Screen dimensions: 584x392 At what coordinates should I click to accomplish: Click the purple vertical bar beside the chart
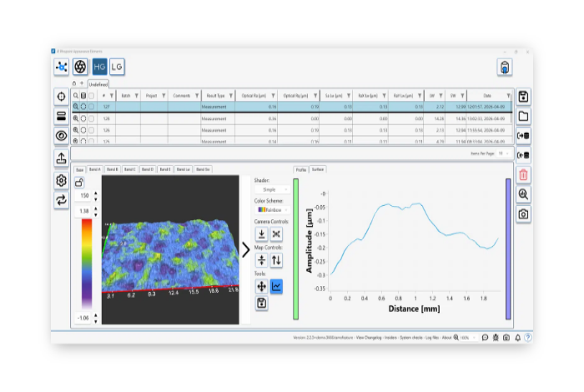coord(508,249)
